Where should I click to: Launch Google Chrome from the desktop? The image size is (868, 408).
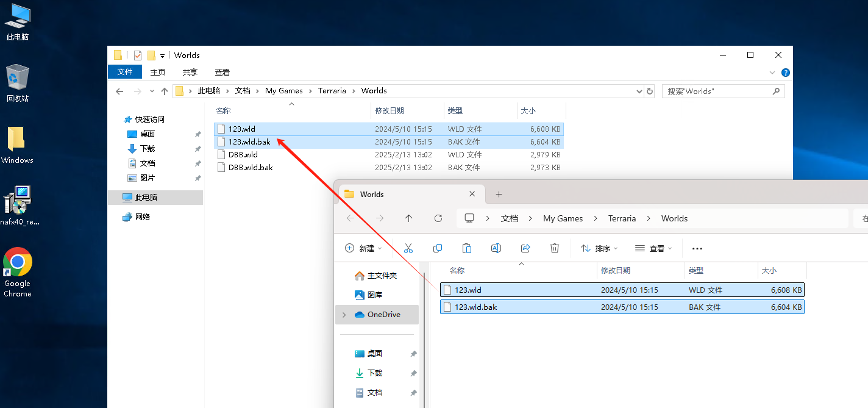[18, 273]
